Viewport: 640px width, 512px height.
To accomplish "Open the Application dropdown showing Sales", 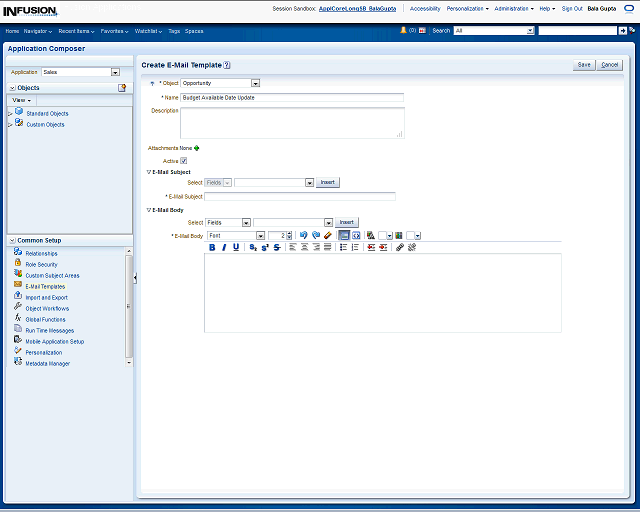I will [115, 72].
